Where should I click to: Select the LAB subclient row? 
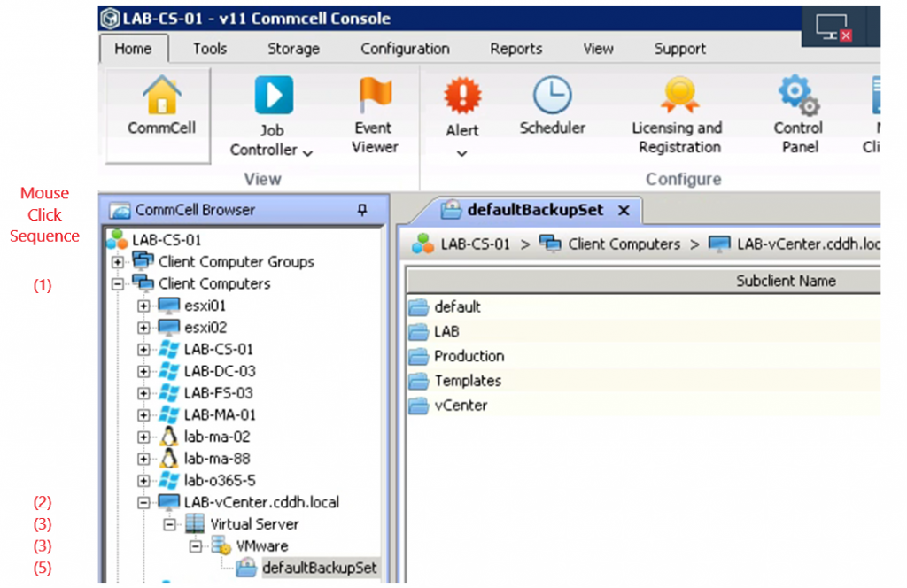[644, 332]
